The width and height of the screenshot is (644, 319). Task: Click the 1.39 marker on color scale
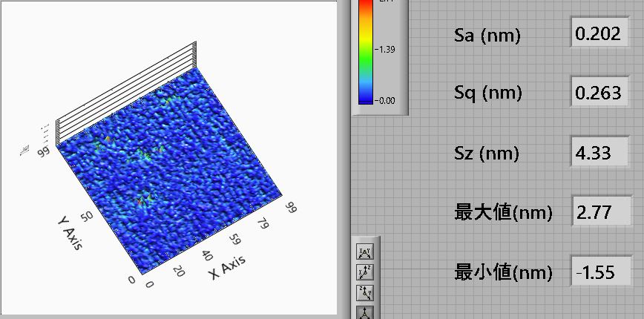(x=386, y=49)
